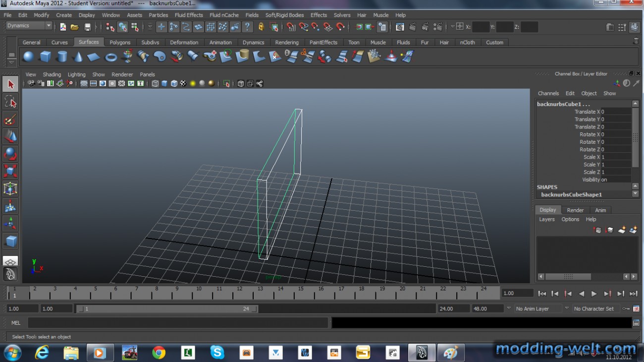Screen dimensions: 644x362
Task: Create a NURBS torus from the shelf
Action: pos(111,57)
